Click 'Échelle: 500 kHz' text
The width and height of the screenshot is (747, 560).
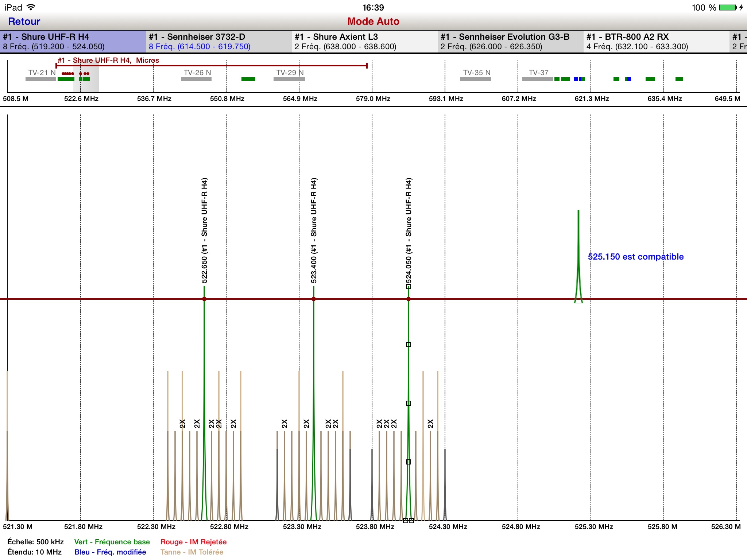pos(35,542)
